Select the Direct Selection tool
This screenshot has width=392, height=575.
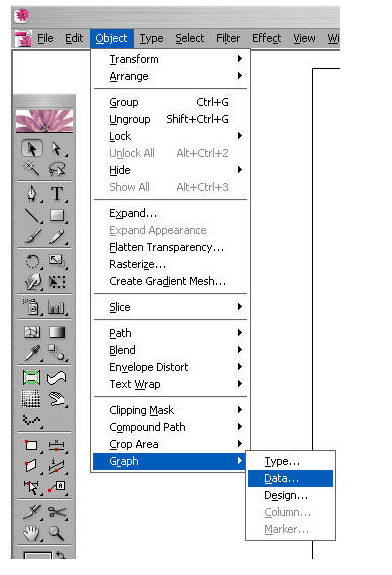(x=56, y=149)
